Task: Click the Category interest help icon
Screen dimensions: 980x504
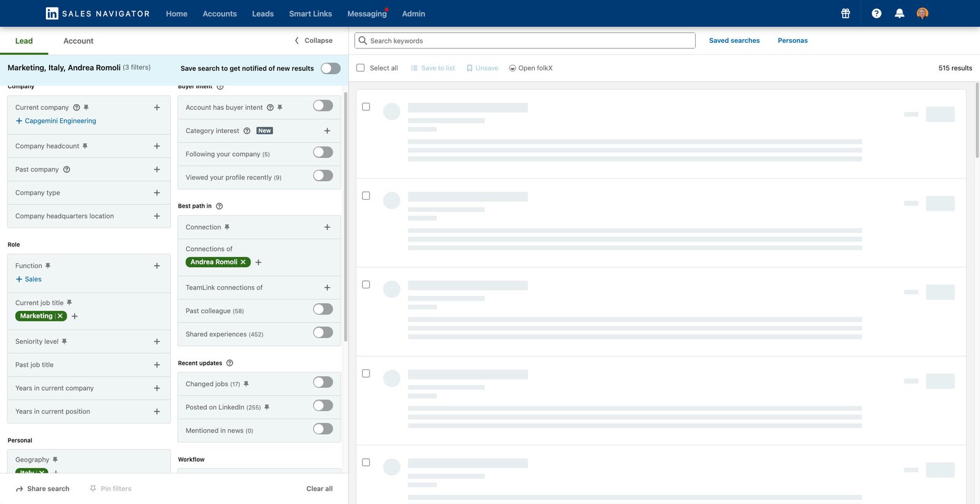Action: click(x=247, y=131)
